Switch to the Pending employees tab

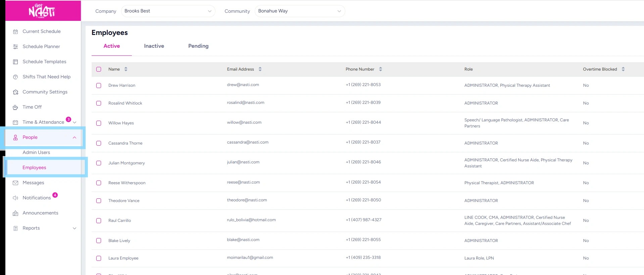point(198,46)
